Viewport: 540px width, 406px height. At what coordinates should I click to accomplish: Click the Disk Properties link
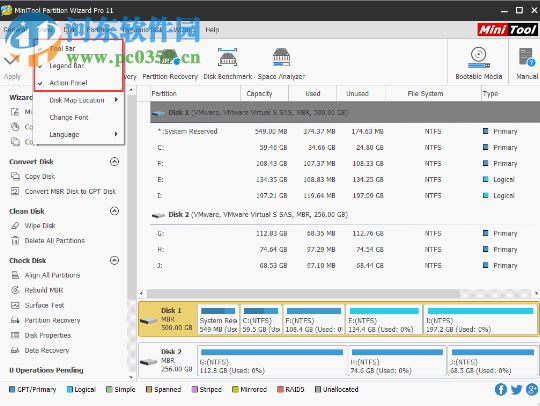48,335
